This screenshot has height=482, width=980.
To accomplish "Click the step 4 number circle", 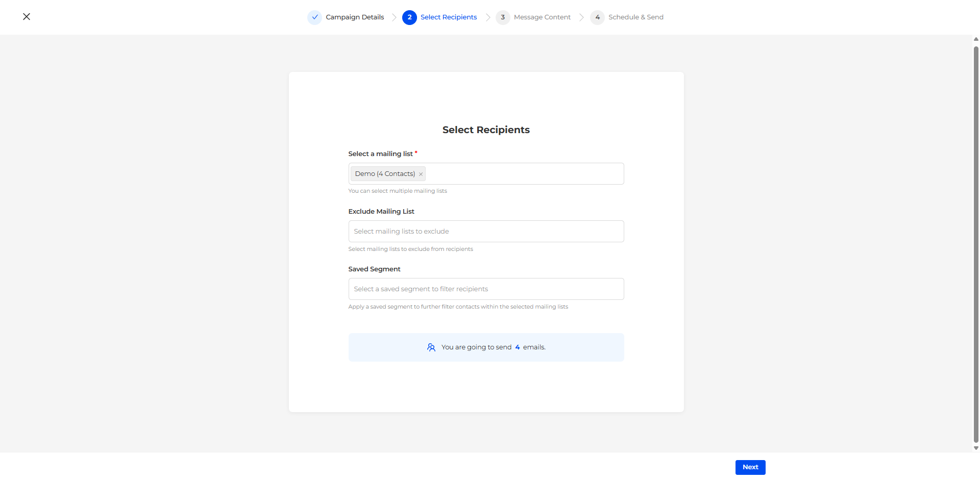I will (597, 17).
